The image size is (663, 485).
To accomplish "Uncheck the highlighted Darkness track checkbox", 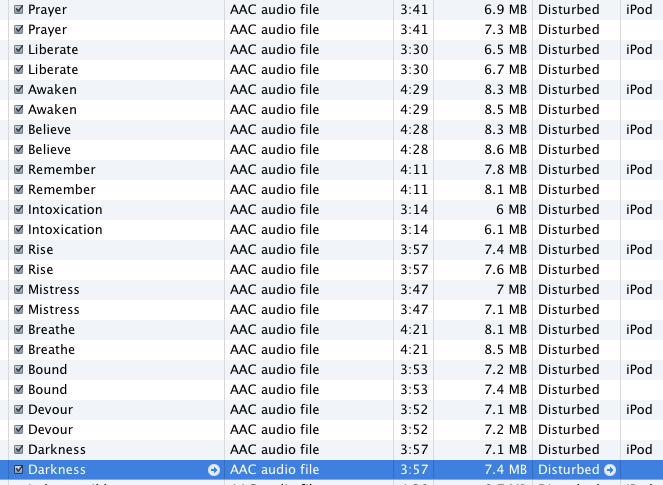I will [19, 469].
